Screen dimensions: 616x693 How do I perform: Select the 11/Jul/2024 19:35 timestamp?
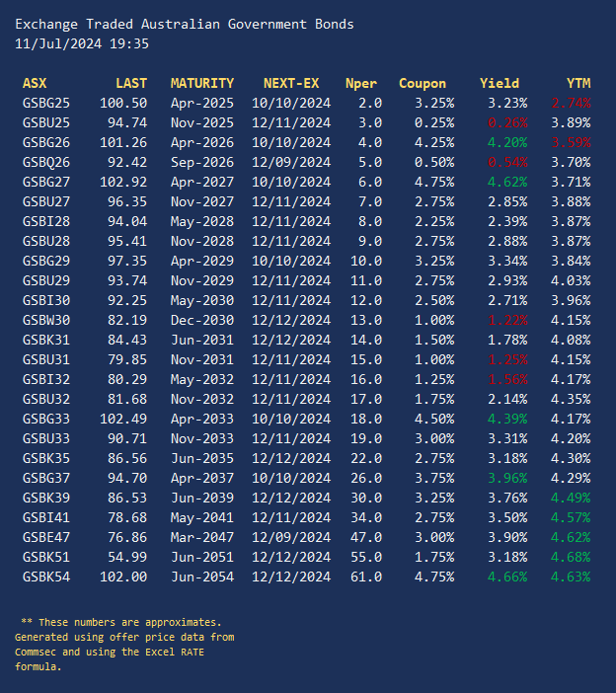point(82,43)
